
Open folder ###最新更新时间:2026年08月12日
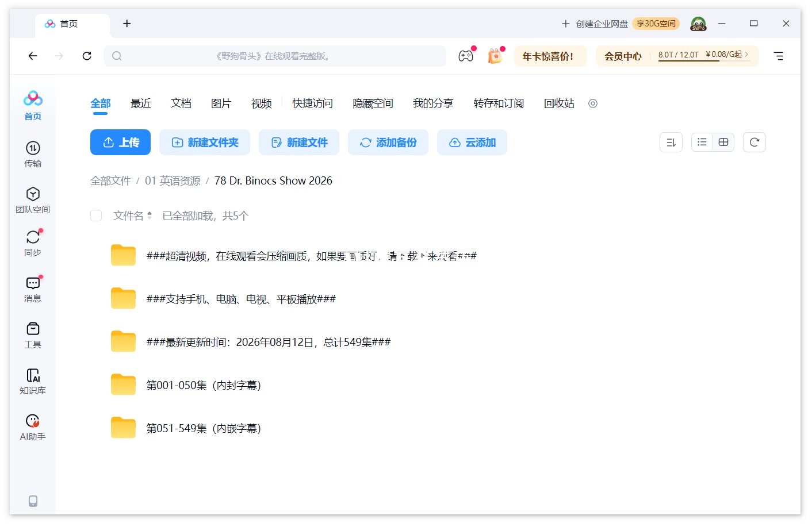point(269,342)
